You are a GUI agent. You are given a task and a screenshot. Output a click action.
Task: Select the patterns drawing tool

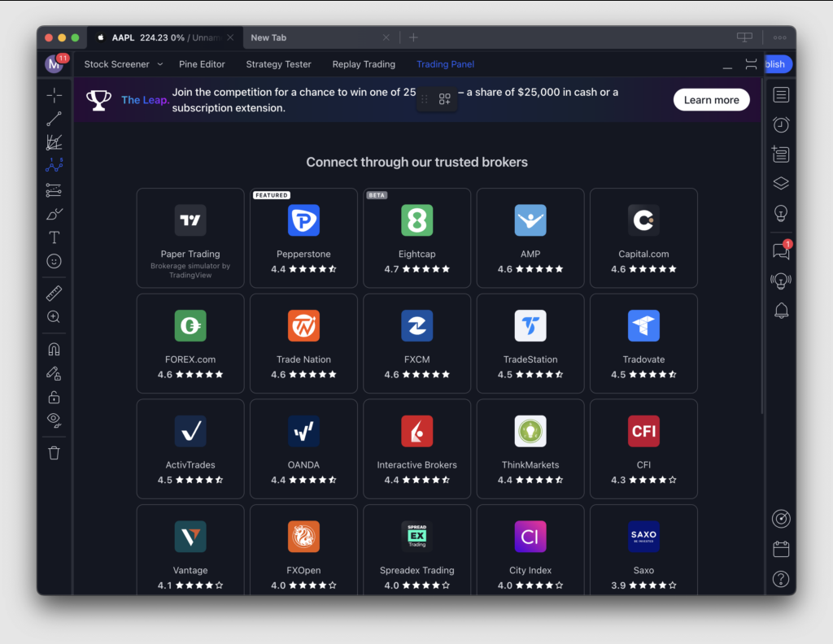pyautogui.click(x=55, y=166)
